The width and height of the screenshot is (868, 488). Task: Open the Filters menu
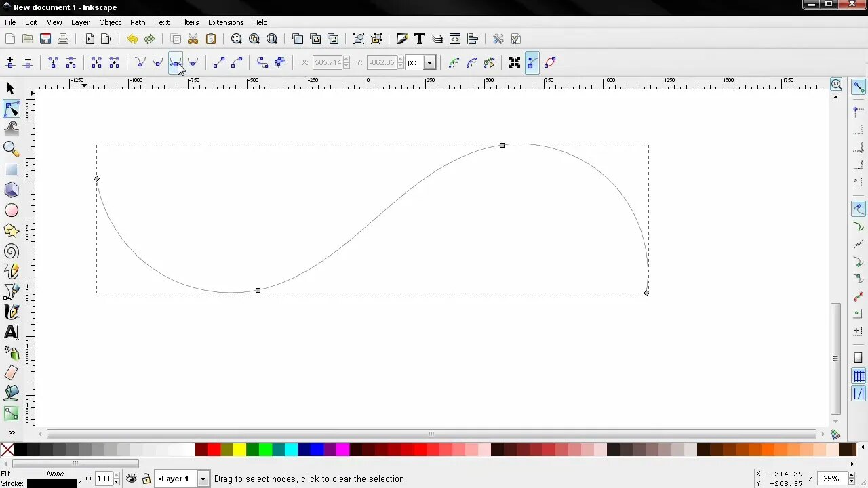pyautogui.click(x=189, y=22)
